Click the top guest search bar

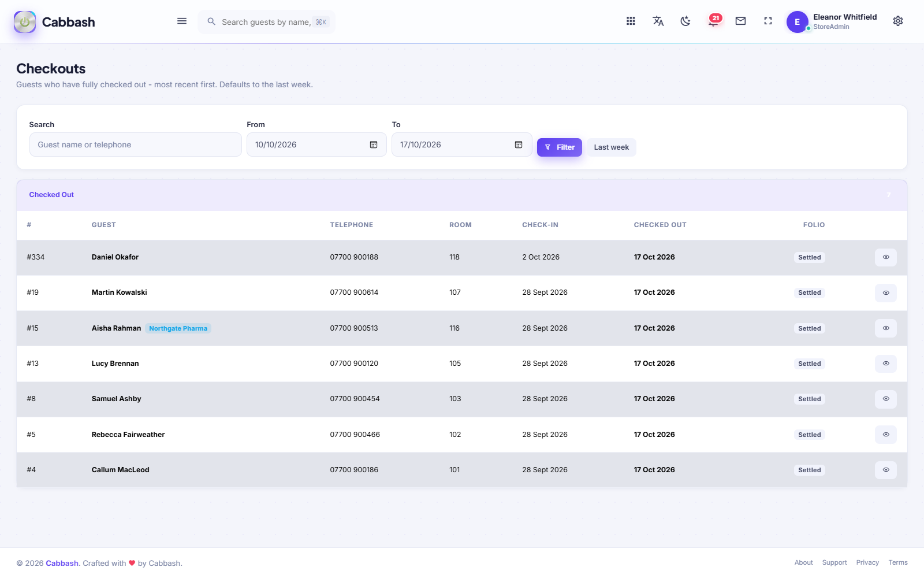tap(266, 22)
